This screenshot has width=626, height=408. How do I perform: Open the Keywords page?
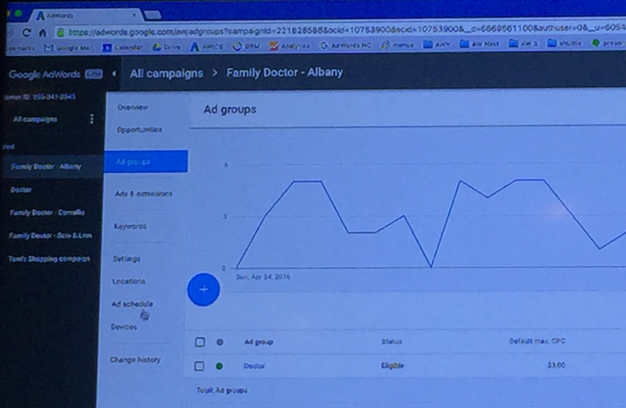[x=130, y=226]
